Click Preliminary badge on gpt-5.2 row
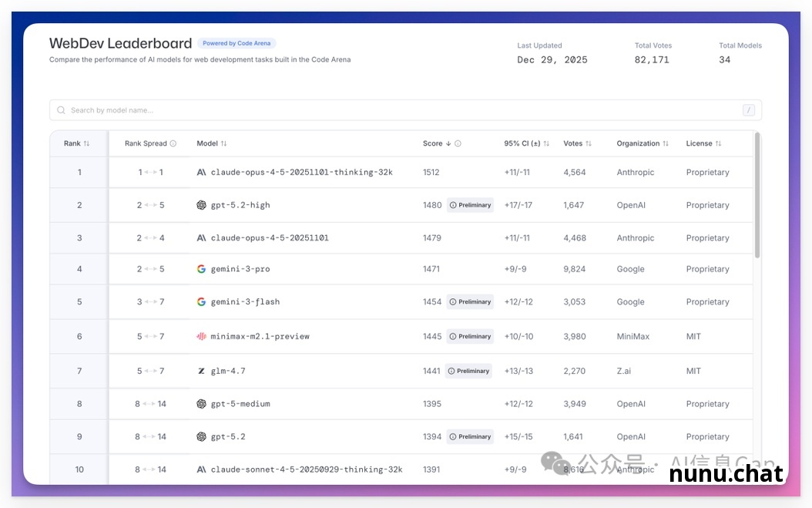The width and height of the screenshot is (812, 508). coord(470,436)
